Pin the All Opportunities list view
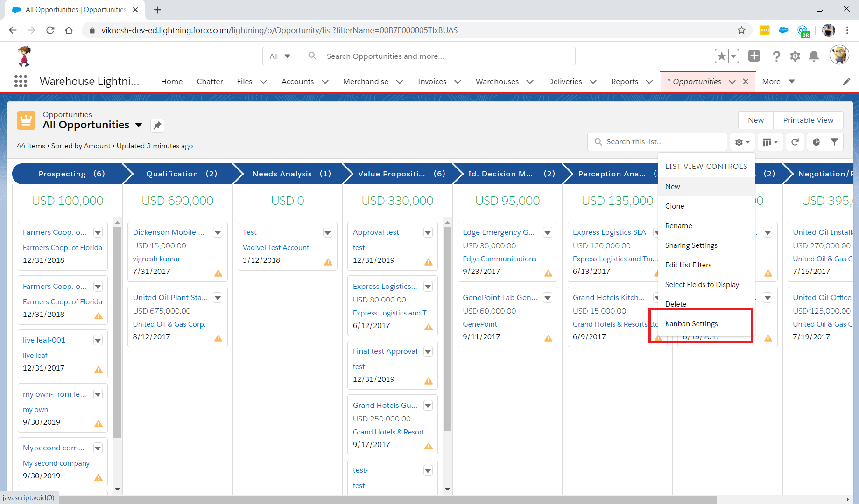The image size is (859, 504). 157,125
